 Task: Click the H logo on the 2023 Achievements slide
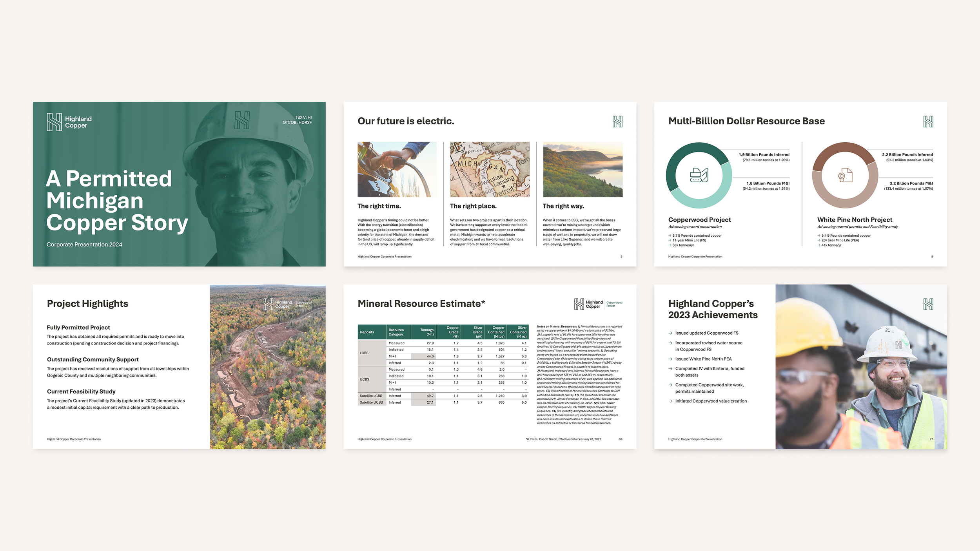coord(928,304)
